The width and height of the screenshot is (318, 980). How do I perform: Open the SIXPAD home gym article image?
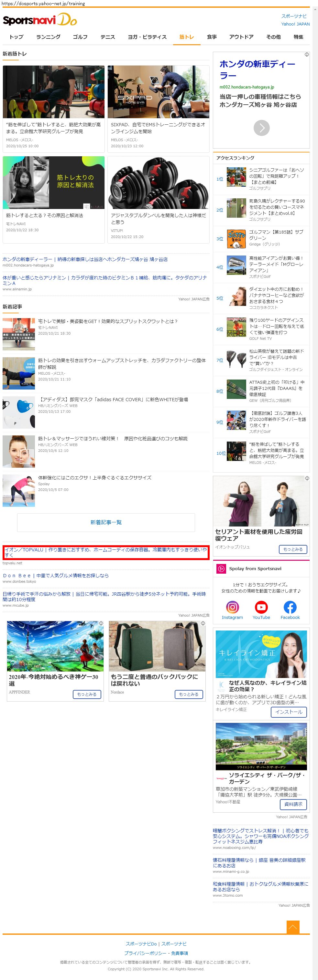pos(159,92)
